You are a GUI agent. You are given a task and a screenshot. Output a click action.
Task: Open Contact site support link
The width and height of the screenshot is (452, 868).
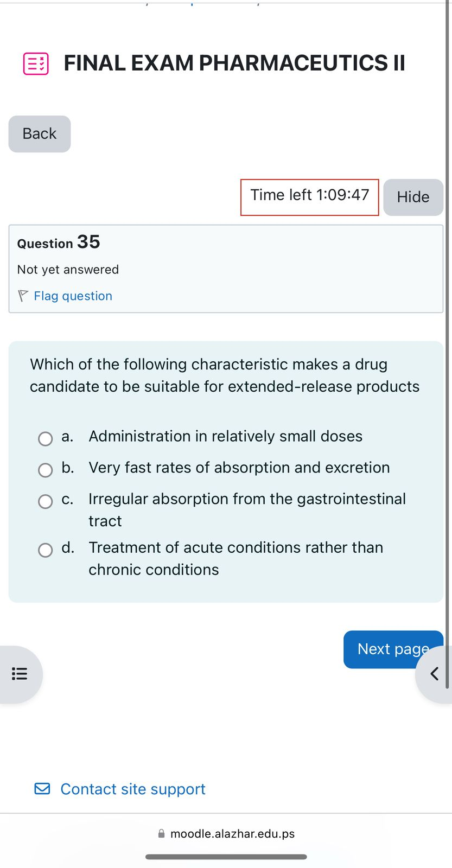pyautogui.click(x=132, y=789)
